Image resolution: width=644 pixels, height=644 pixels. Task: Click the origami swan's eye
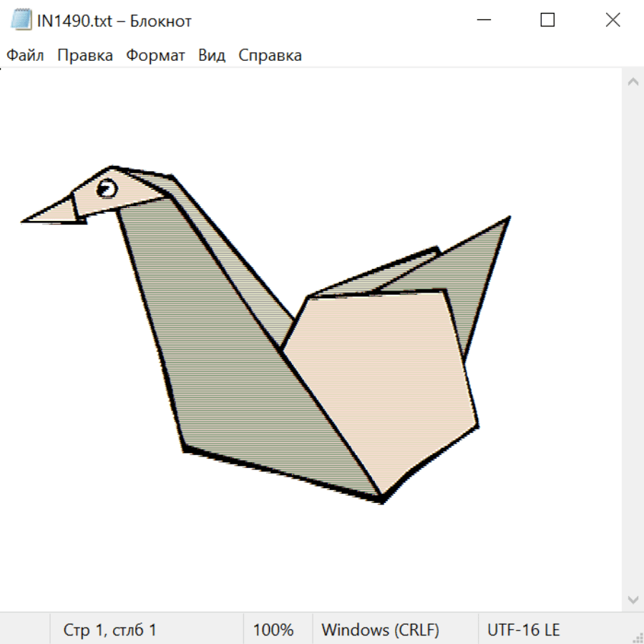(x=106, y=187)
